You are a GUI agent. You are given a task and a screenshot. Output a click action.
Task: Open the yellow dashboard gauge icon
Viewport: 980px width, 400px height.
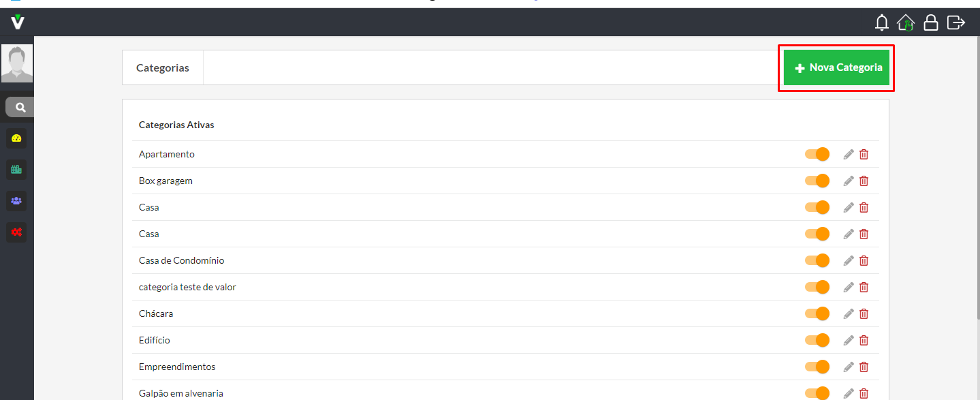pyautogui.click(x=16, y=138)
